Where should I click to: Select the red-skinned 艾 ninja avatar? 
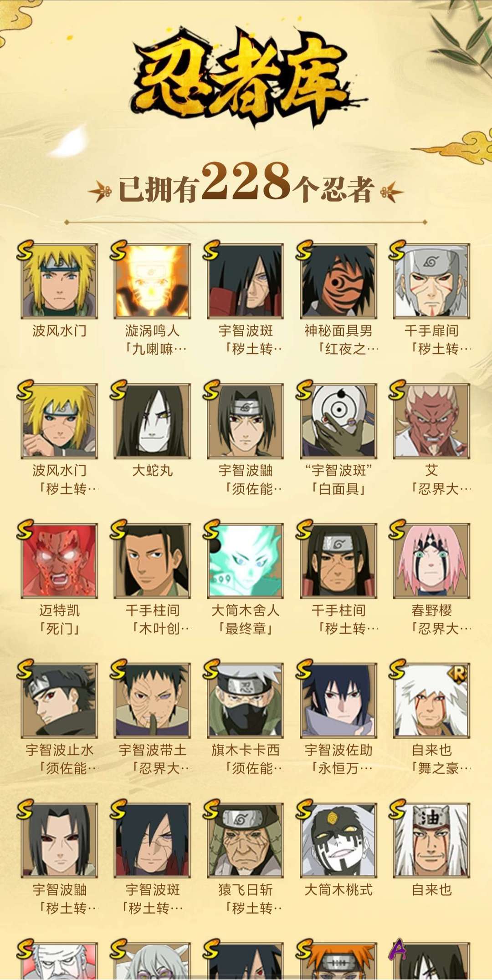tap(431, 421)
